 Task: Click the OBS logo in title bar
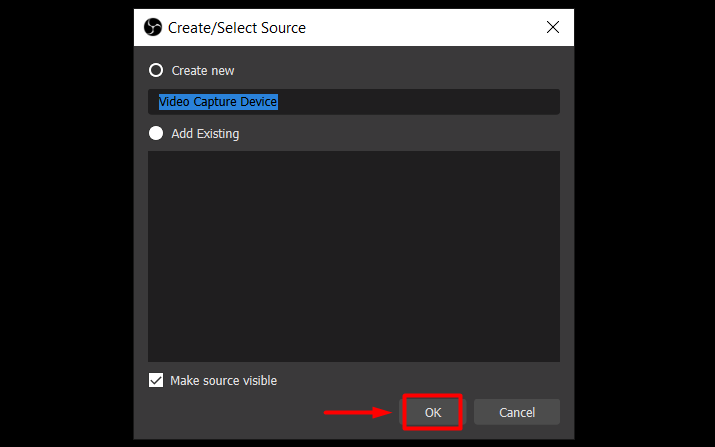pos(153,27)
